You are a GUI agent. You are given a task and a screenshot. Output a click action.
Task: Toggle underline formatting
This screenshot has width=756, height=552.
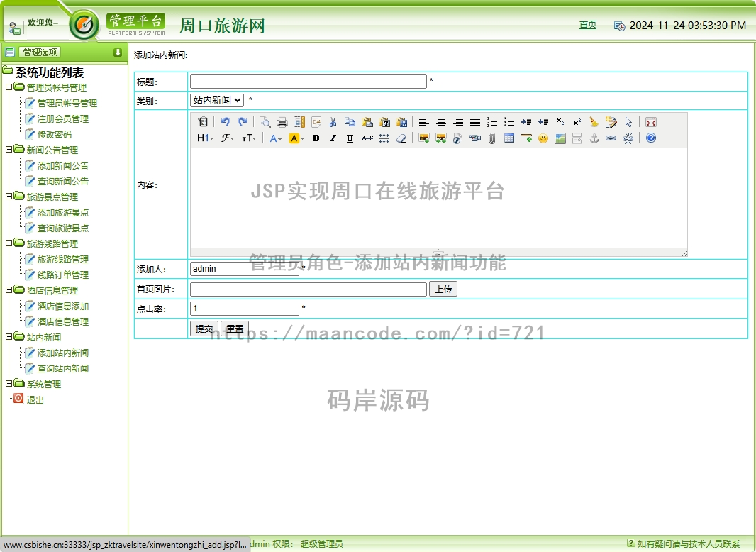(350, 138)
